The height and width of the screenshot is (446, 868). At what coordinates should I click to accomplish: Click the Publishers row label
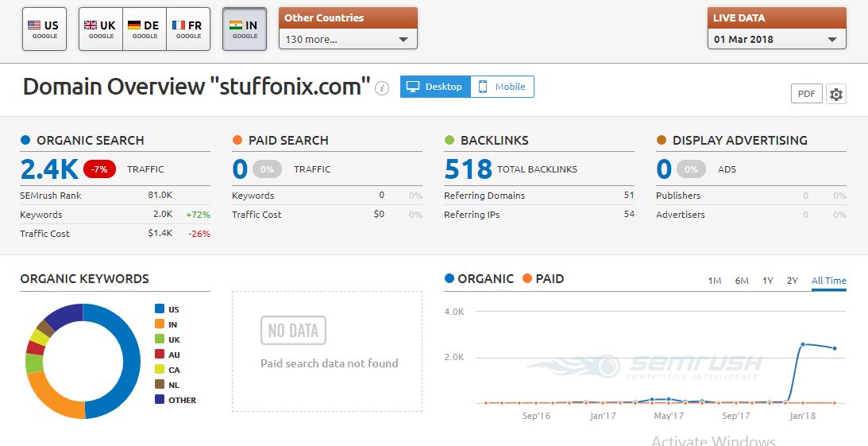click(678, 195)
